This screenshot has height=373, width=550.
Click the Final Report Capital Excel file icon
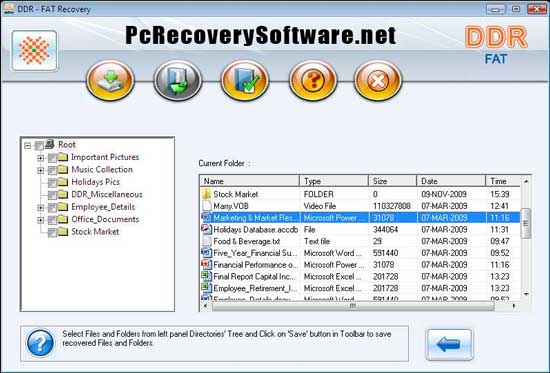point(207,276)
